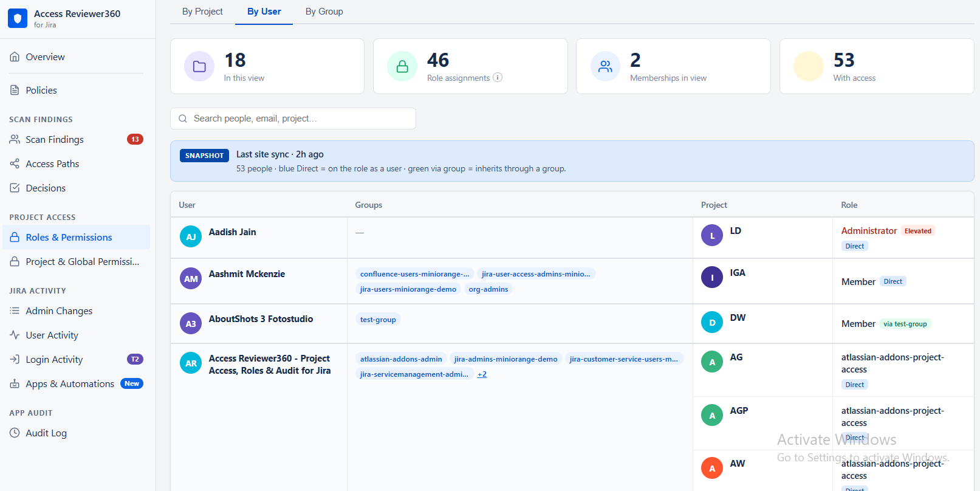Click the New badge on Apps & Automations
Image resolution: width=980 pixels, height=491 pixels.
coord(132,383)
